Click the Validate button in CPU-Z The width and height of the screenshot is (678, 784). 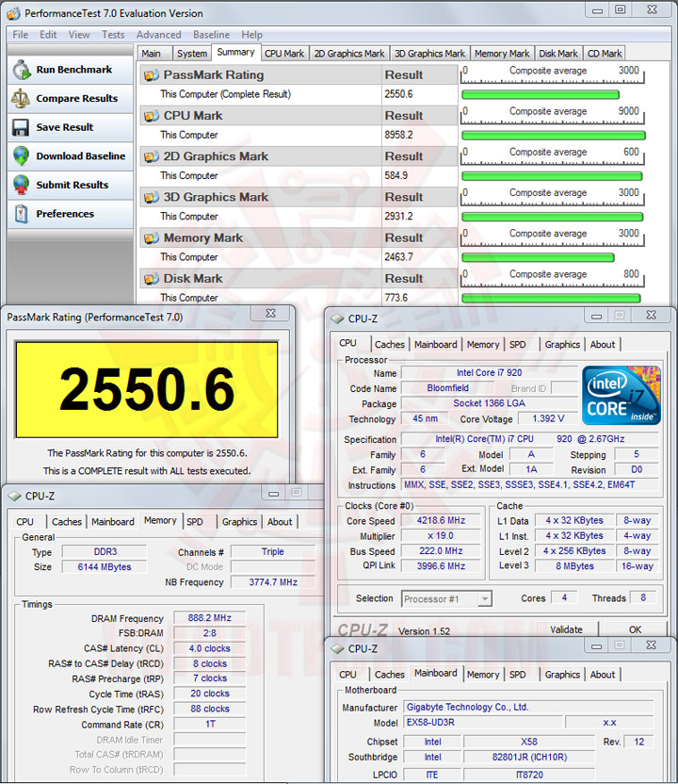pos(566,629)
